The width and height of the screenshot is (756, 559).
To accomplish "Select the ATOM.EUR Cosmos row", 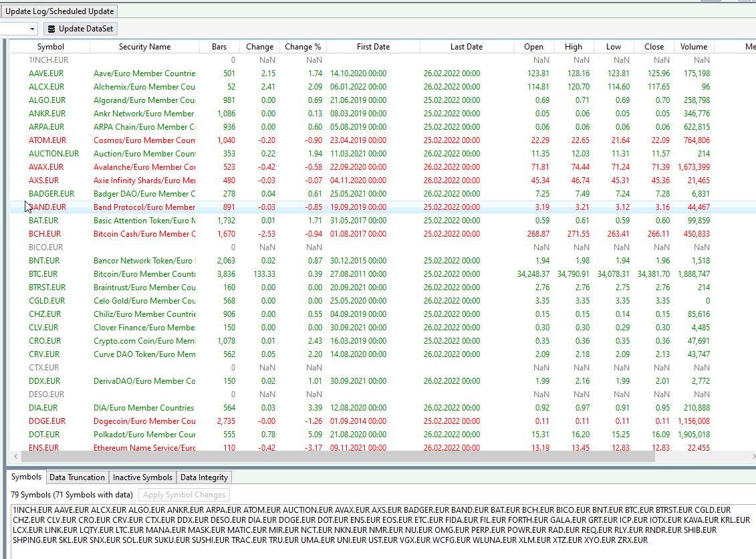I will (x=47, y=140).
